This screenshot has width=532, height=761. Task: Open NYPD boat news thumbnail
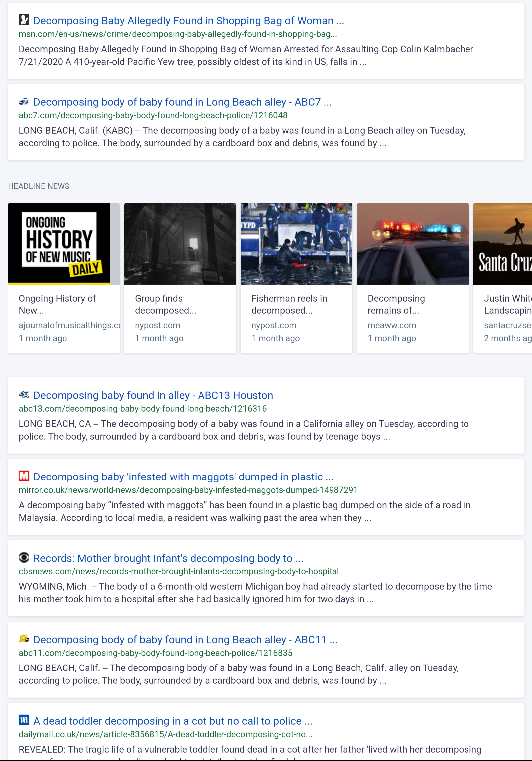click(x=297, y=244)
